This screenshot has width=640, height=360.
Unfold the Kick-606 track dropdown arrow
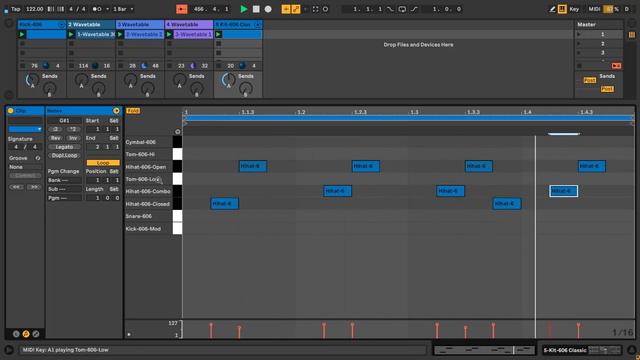tap(62, 25)
